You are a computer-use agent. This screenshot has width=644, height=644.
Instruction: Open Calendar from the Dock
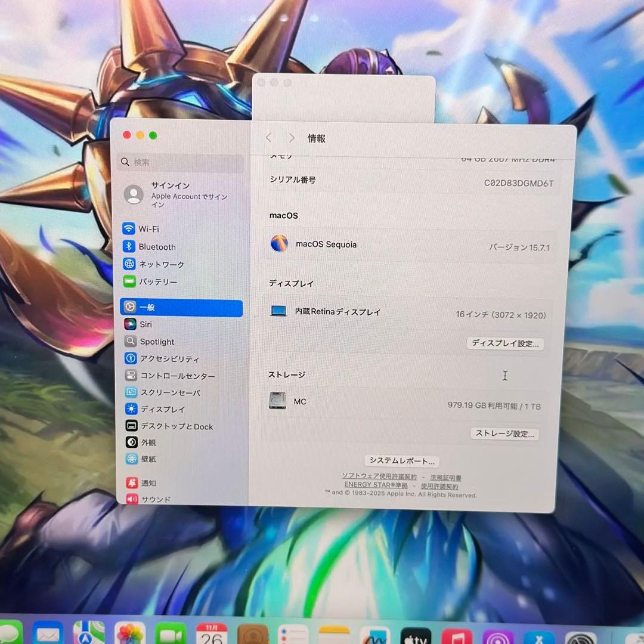coord(211,635)
